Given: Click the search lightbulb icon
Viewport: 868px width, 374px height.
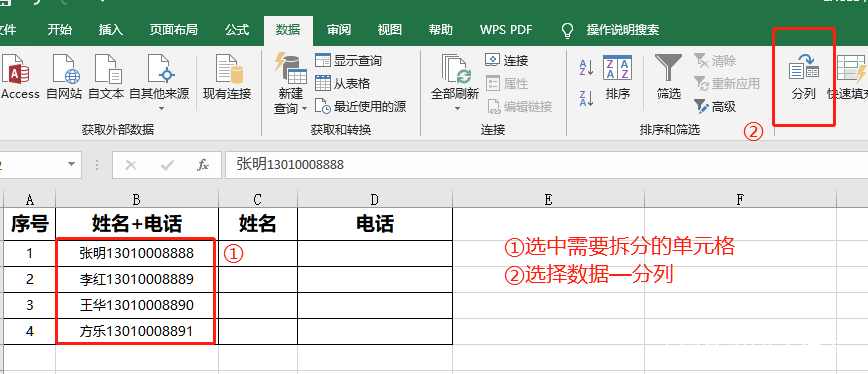Looking at the screenshot, I should 567,30.
